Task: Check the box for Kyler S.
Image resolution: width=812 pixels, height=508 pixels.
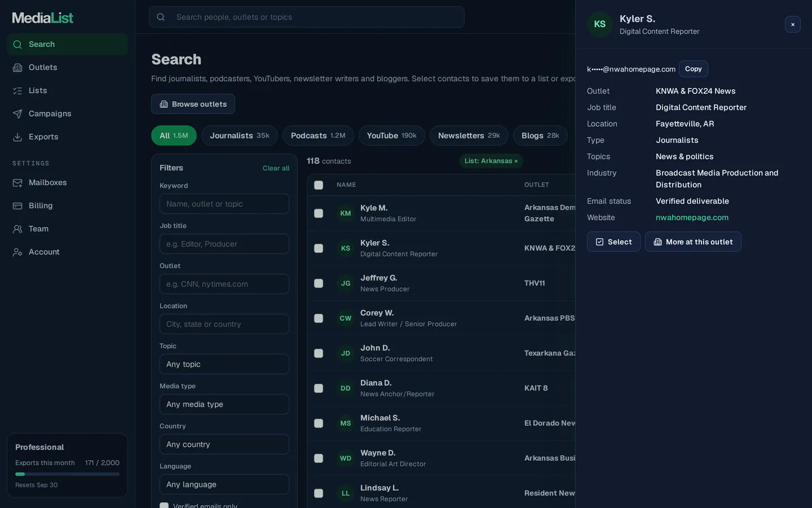Action: coord(319,248)
